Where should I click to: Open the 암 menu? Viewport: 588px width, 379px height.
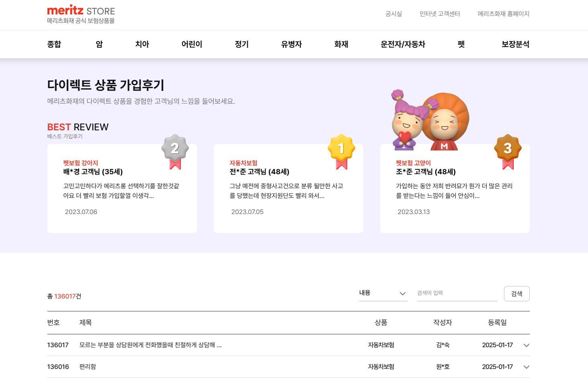[x=99, y=44]
